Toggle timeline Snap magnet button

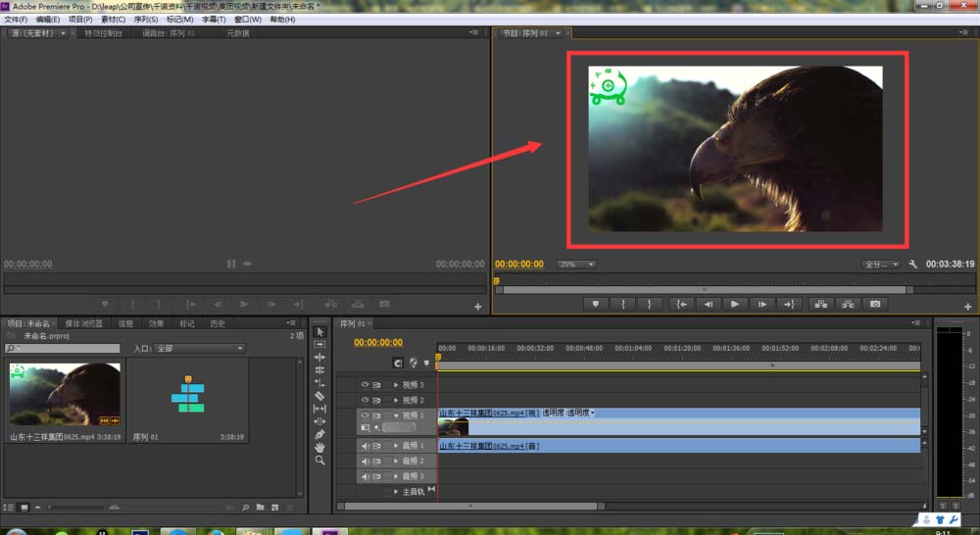[398, 363]
